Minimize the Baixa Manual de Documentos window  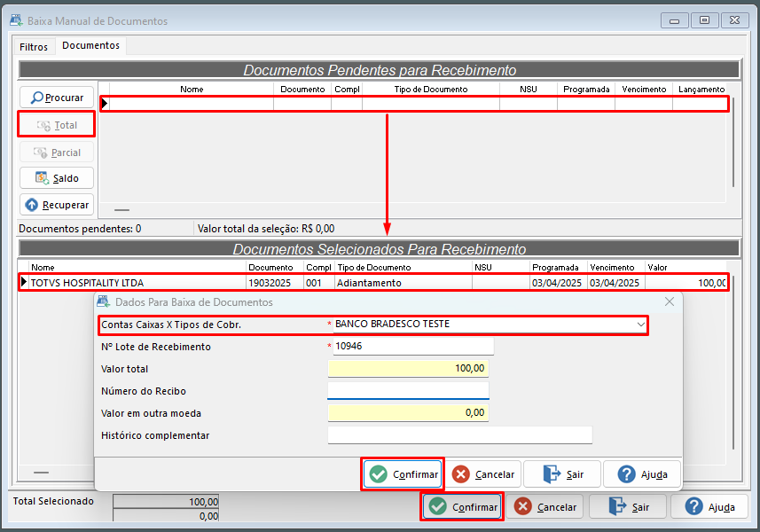pos(674,20)
